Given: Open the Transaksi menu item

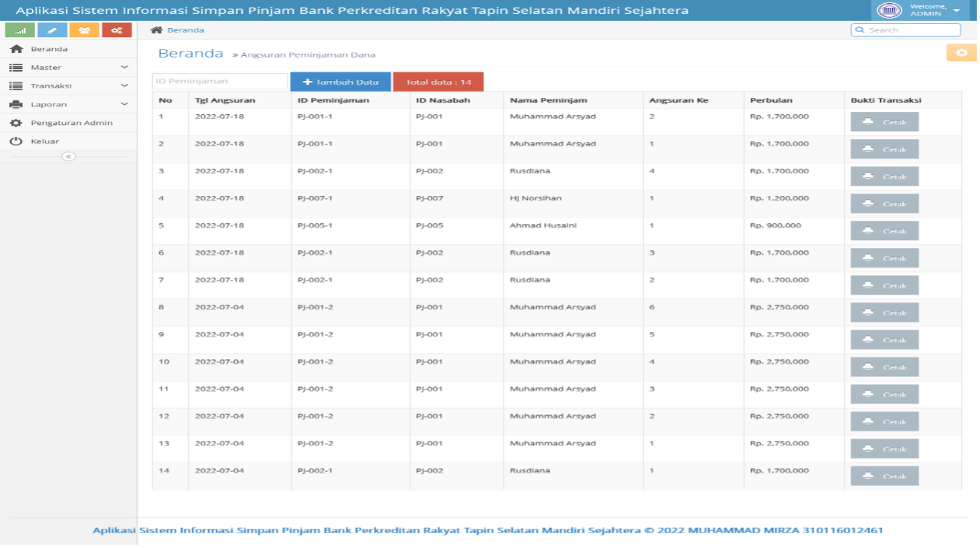Looking at the screenshot, I should tap(68, 86).
